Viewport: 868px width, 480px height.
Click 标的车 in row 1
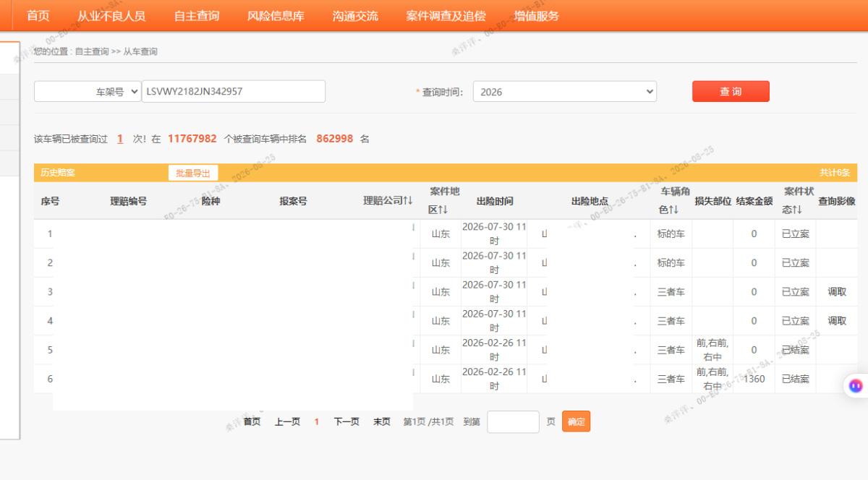point(671,234)
